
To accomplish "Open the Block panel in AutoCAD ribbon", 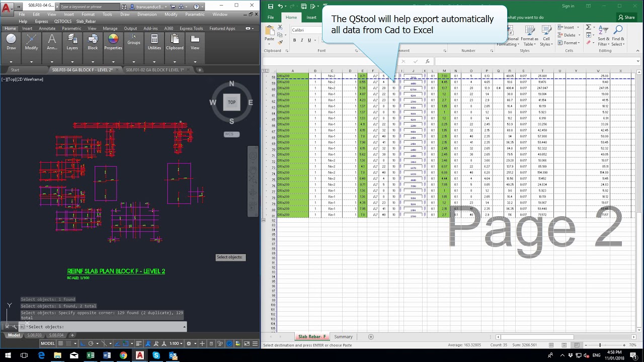I will tap(93, 42).
